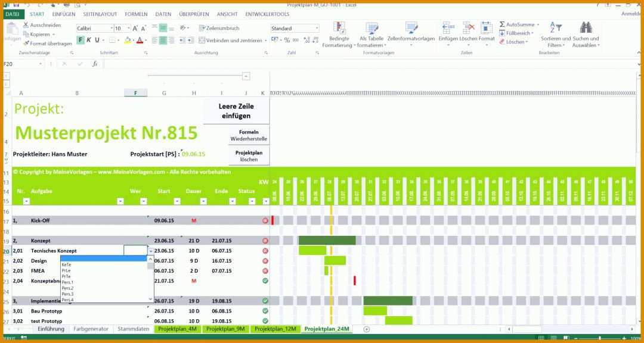Viewport: 644px width, 343px height.
Task: Click the Ausschneiden scissors icon
Action: click(x=26, y=26)
